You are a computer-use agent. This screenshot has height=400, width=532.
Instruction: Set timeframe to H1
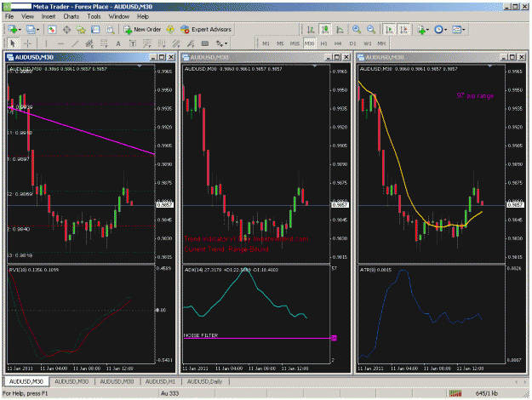click(323, 43)
